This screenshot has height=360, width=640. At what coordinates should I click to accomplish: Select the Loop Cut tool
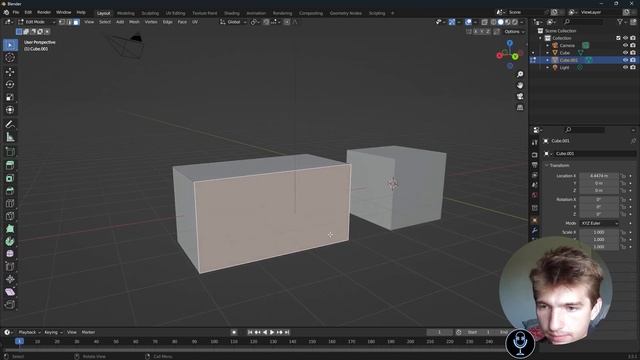[10, 204]
